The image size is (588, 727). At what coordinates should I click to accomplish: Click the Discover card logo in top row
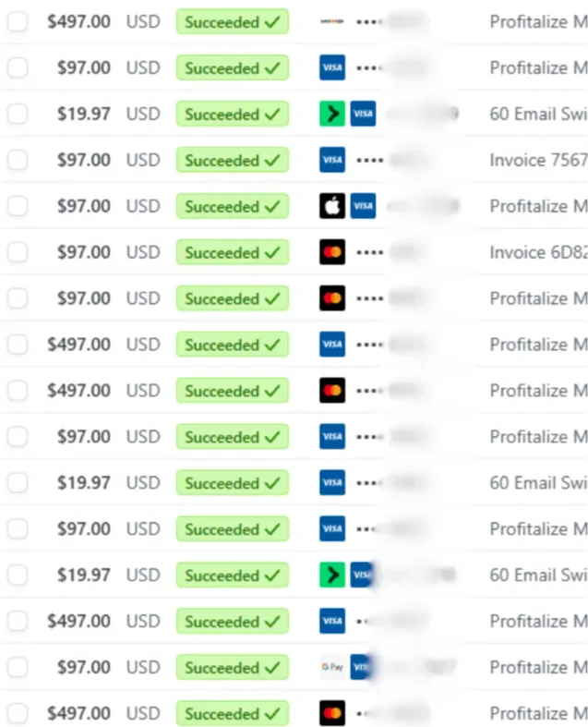pyautogui.click(x=332, y=21)
